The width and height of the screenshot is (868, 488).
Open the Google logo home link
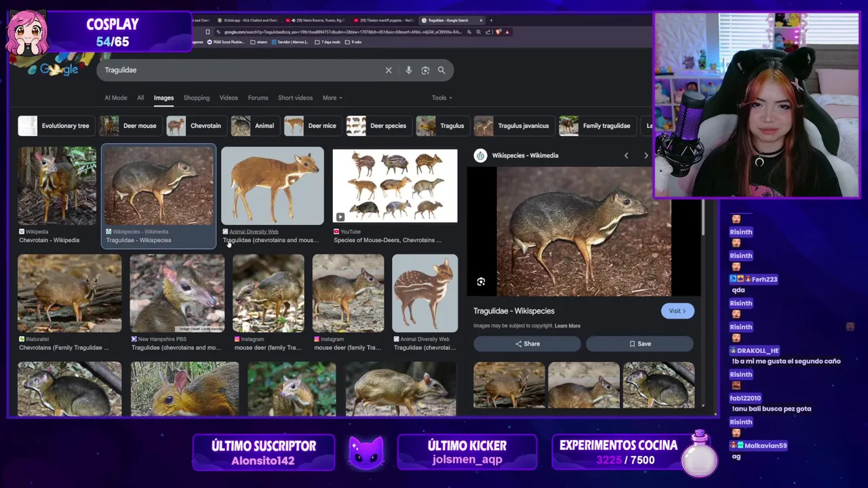point(59,69)
